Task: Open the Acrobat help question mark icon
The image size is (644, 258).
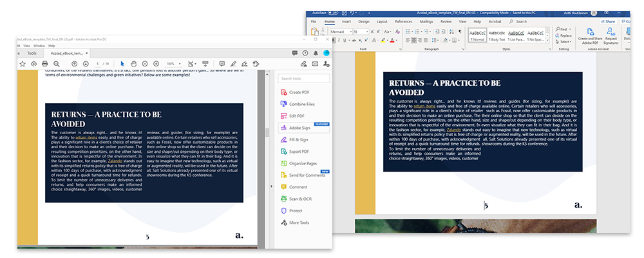Action: coord(305,53)
